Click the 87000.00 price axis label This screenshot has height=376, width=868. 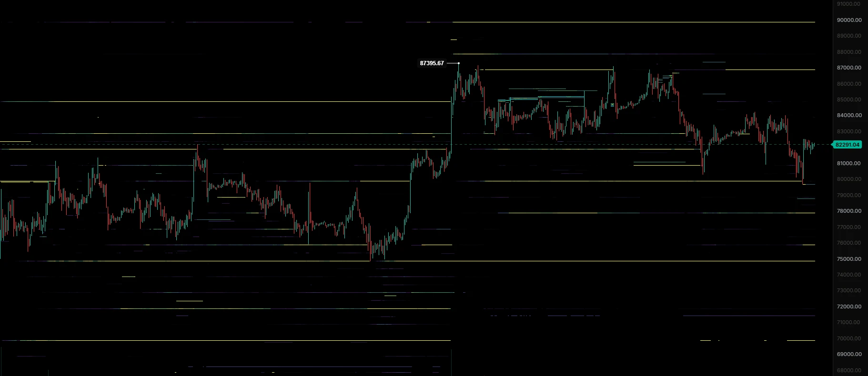coord(849,68)
